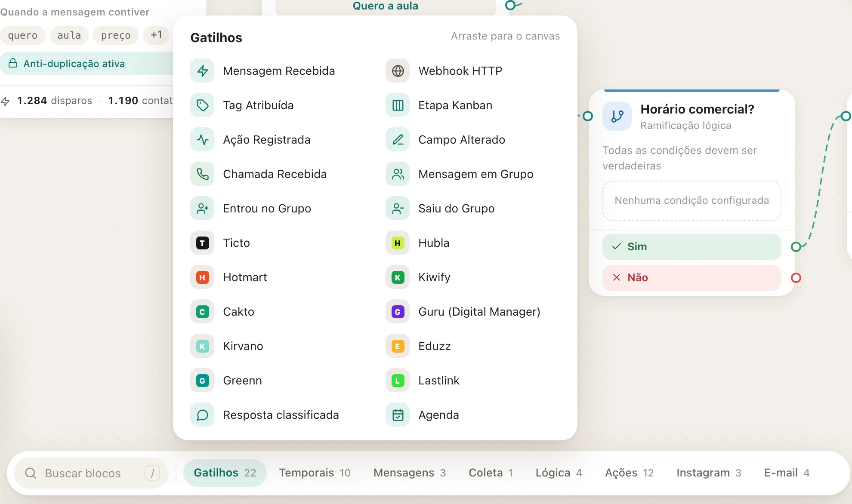Click the red Não connector handle
Image resolution: width=852 pixels, height=504 pixels.
click(x=796, y=278)
